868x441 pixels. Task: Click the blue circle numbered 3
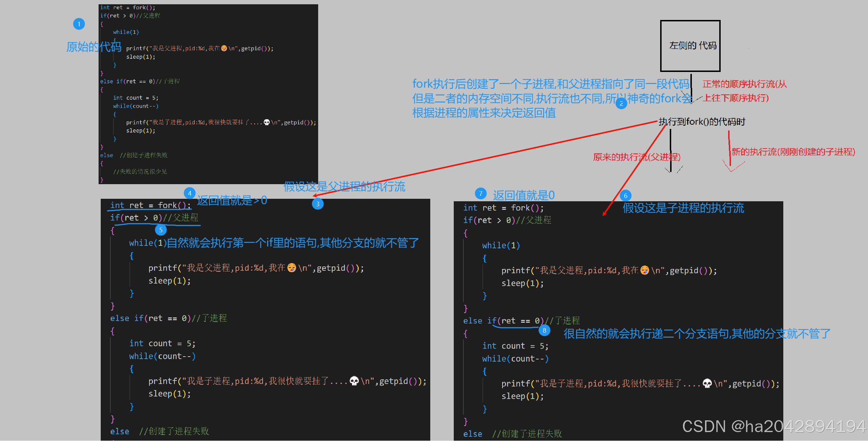point(318,204)
